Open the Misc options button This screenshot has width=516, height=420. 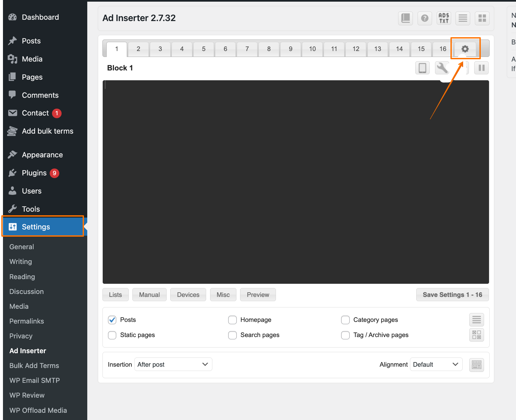[x=223, y=295]
